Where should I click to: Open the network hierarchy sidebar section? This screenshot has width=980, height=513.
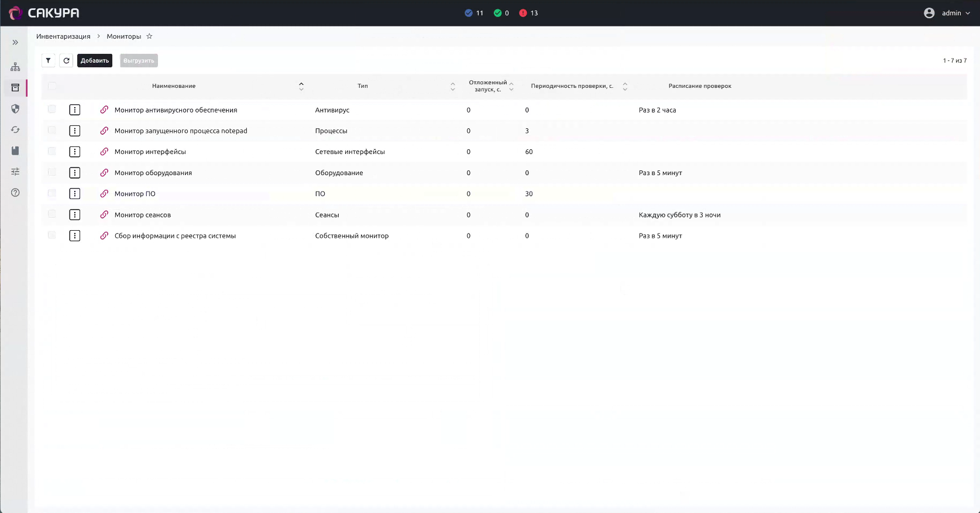coord(15,67)
